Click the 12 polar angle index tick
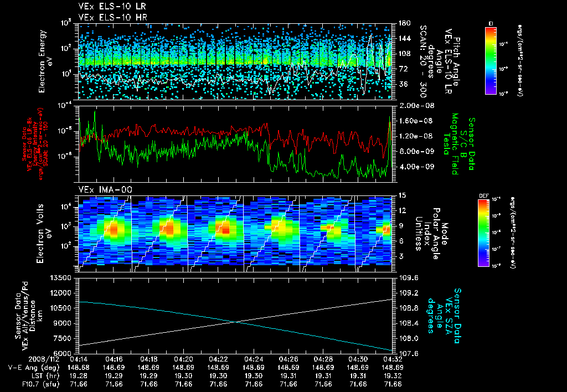This screenshot has width=567, height=392. click(403, 210)
